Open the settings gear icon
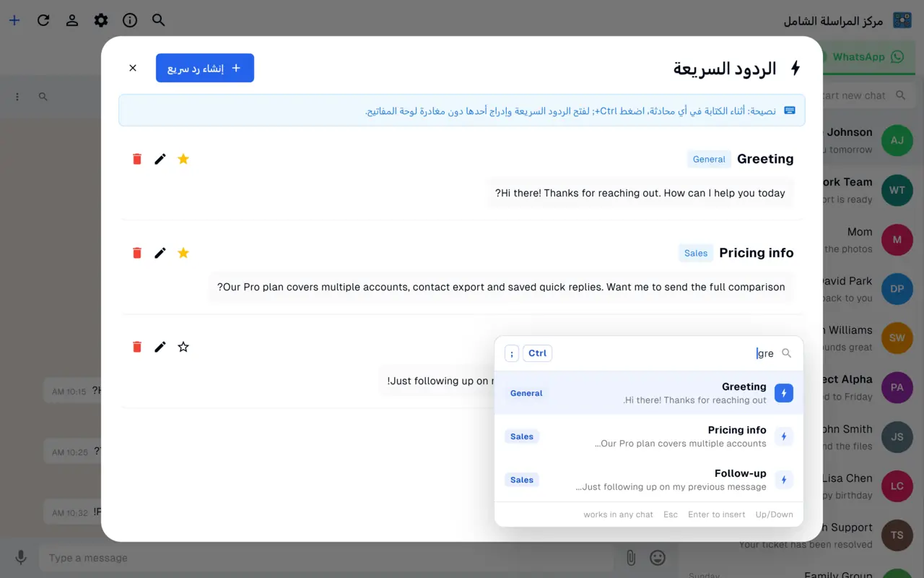The image size is (924, 578). [x=101, y=20]
